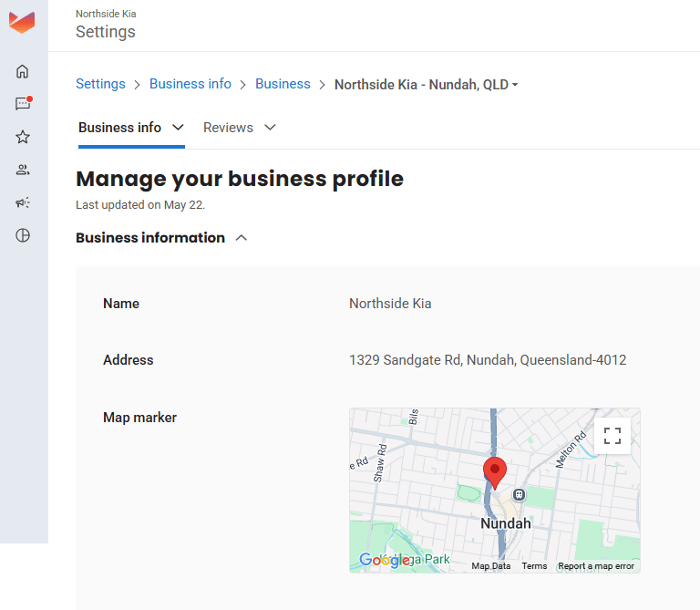Click the red map marker pin

pos(495,473)
